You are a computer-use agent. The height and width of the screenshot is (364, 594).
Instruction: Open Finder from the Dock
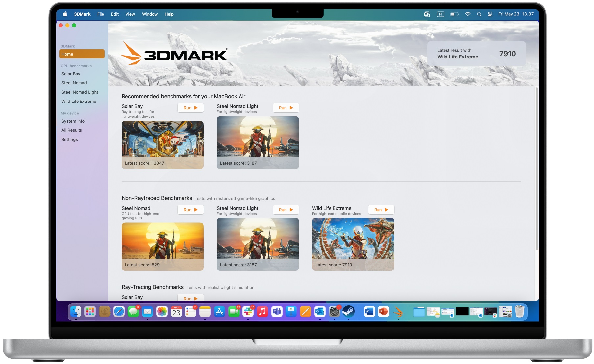click(x=76, y=311)
